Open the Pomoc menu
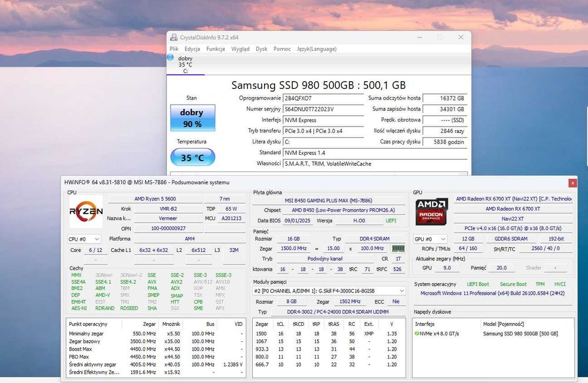 (x=282, y=49)
